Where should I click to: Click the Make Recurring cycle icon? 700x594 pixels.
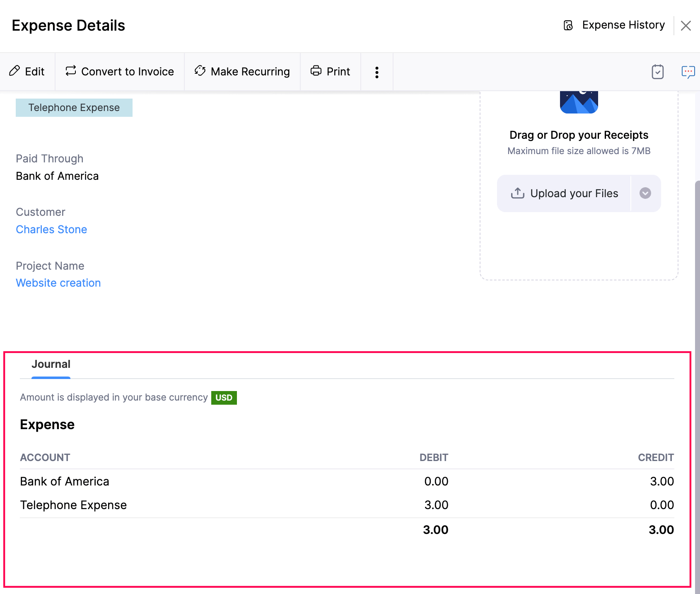(200, 71)
